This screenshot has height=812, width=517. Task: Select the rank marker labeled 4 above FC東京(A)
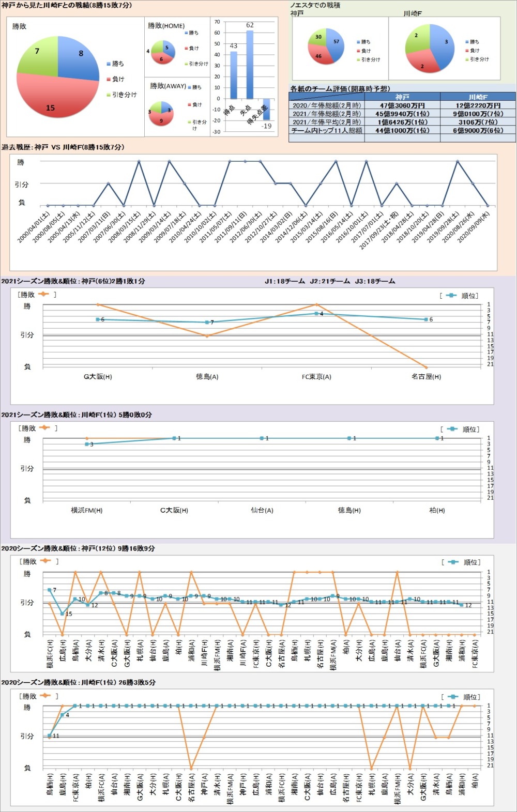click(316, 313)
